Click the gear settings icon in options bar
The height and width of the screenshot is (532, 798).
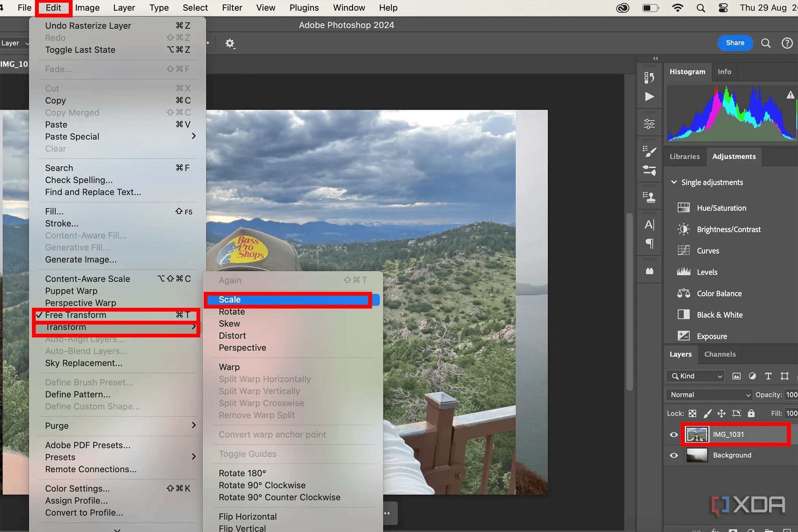(230, 43)
